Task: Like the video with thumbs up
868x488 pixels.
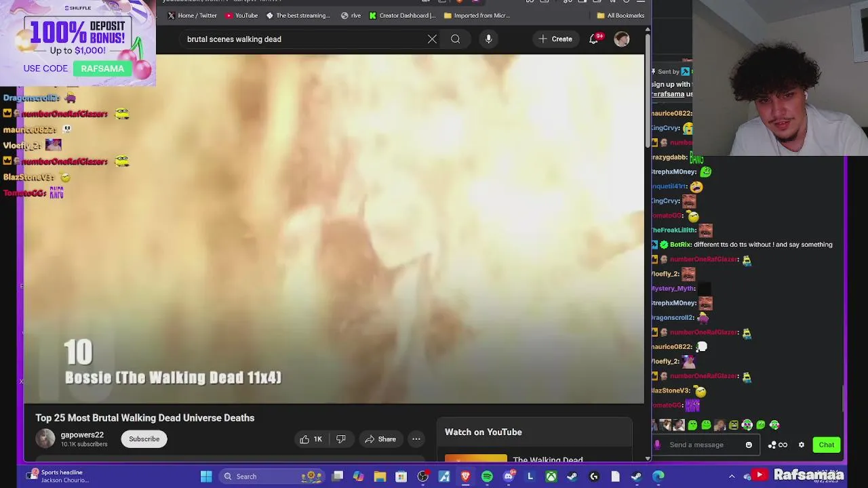Action: point(311,439)
